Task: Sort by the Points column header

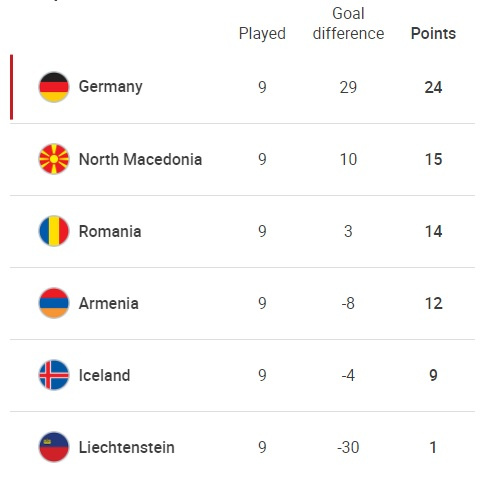Action: [x=433, y=33]
